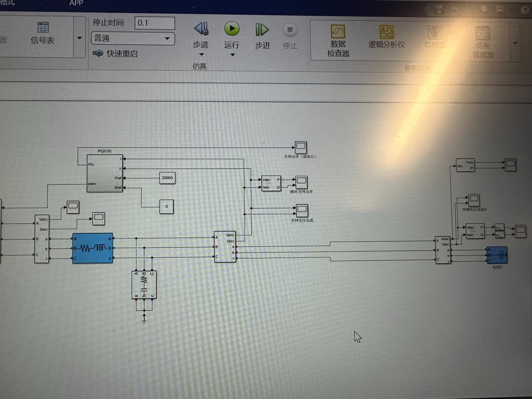Expand the dropdown arrow under Step Back

click(201, 55)
